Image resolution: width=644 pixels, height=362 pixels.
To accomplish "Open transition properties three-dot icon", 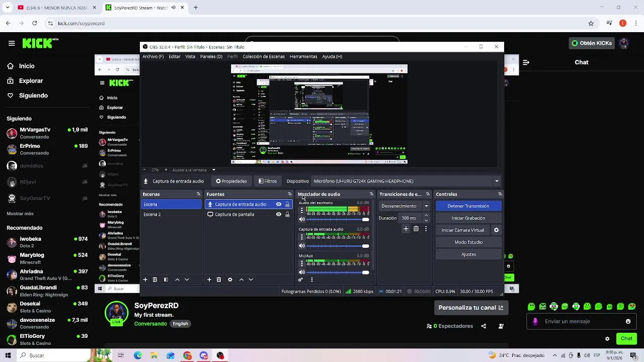I will (x=426, y=229).
